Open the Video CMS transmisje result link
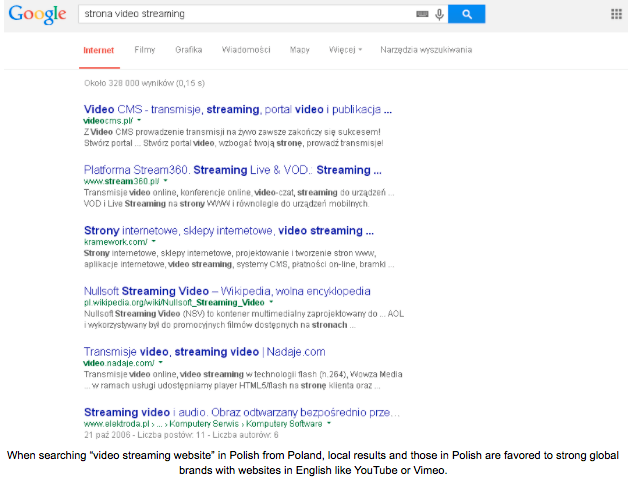The width and height of the screenshot is (630, 481). [x=236, y=109]
